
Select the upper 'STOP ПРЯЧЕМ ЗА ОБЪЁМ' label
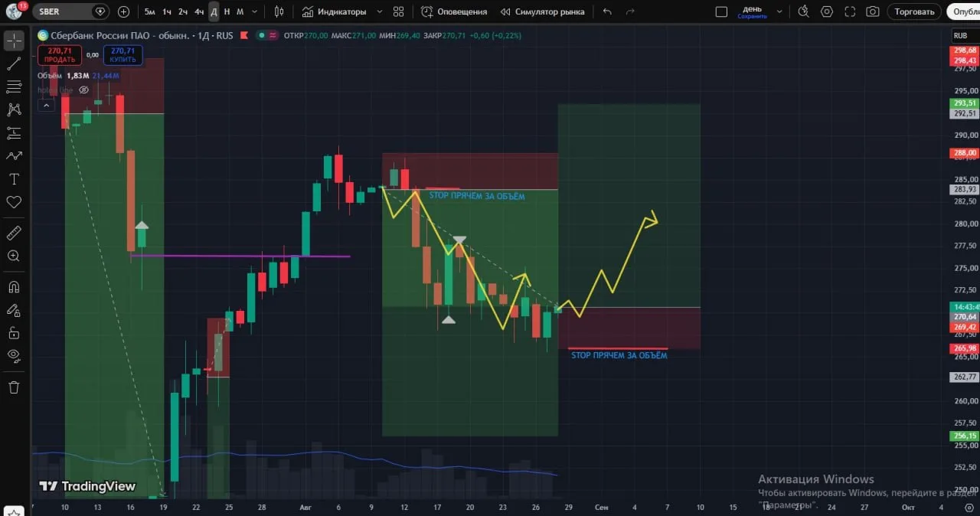(477, 196)
